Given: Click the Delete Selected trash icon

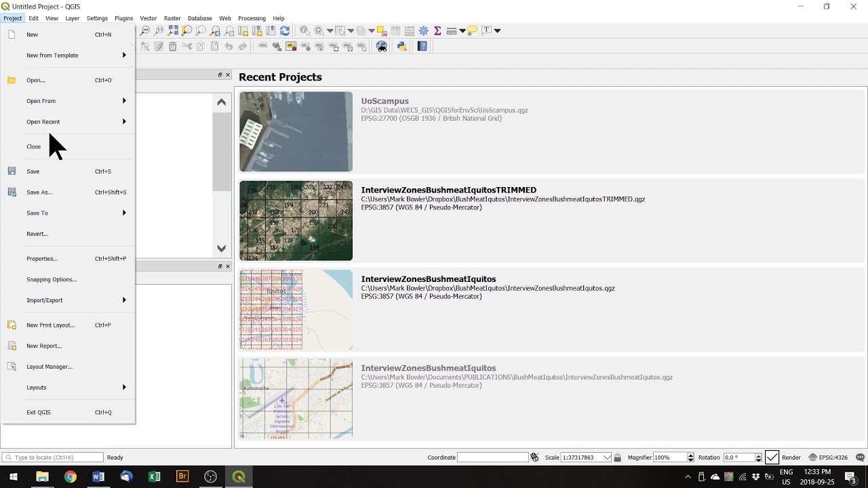Looking at the screenshot, I should (x=173, y=46).
